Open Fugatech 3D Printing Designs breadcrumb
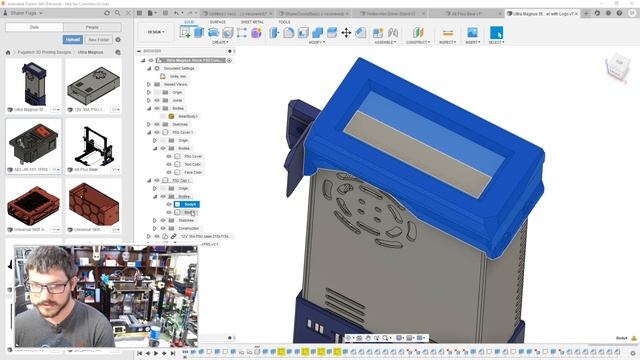This screenshot has height=360, width=640. click(x=44, y=52)
